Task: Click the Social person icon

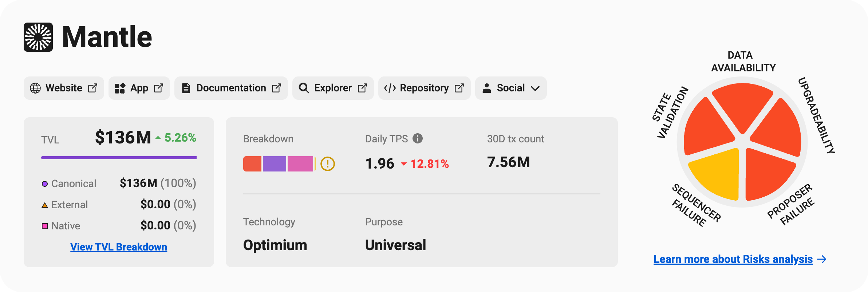Action: click(x=487, y=88)
